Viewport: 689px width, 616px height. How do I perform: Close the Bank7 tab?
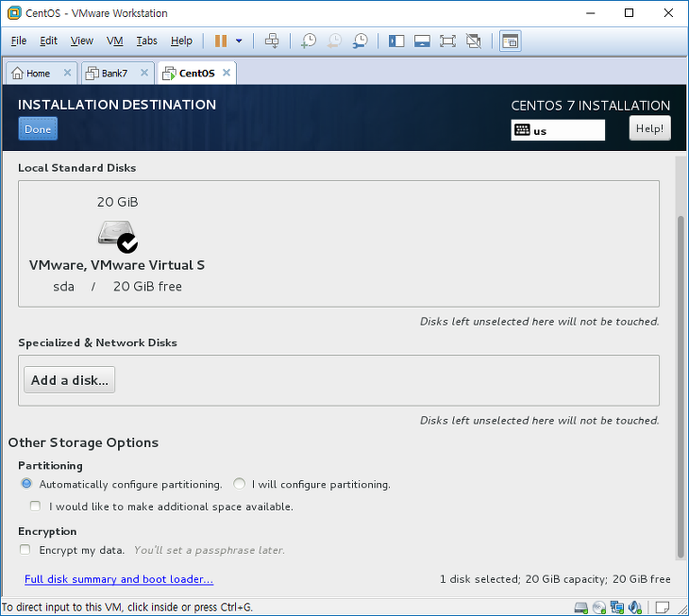point(144,73)
